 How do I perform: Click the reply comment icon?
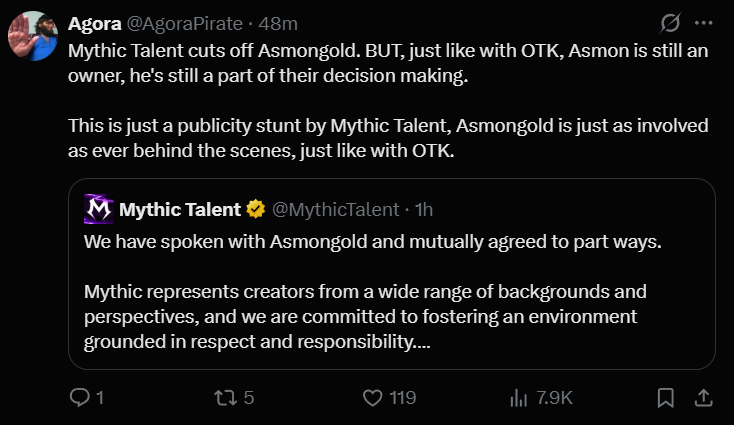(79, 398)
